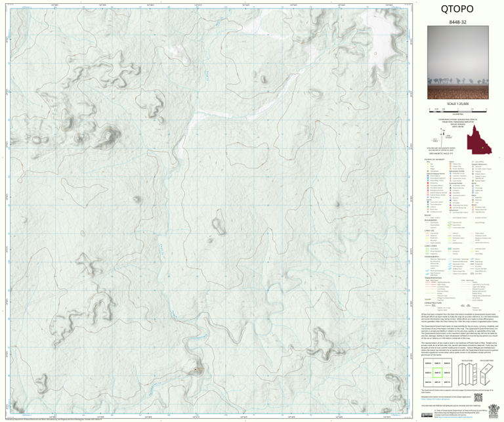The image size is (504, 422).
Task: Click the vertical folds diagram
Action: click(x=467, y=374)
